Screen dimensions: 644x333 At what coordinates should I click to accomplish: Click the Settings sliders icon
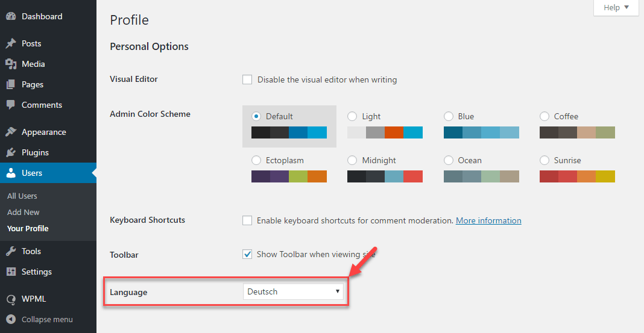[x=11, y=272]
